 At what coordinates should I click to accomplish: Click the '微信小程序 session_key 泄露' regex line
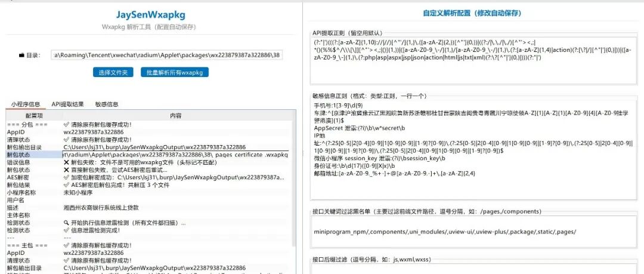click(x=379, y=158)
